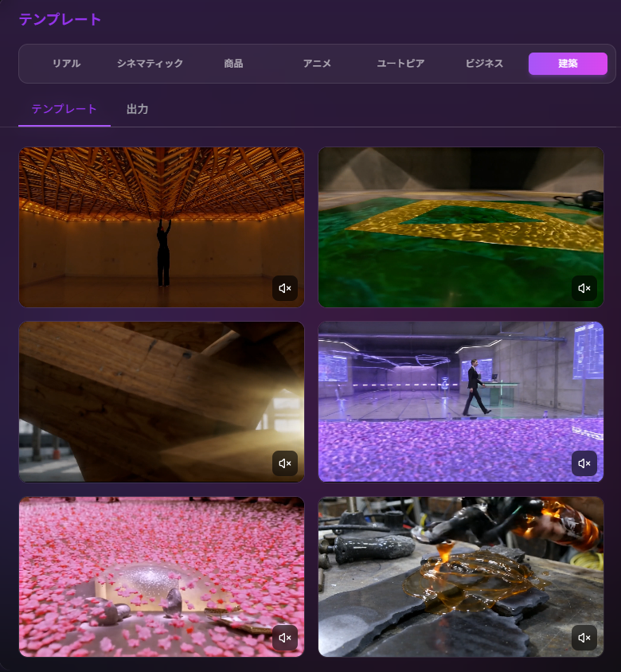Viewport: 621px width, 672px height.
Task: Switch to the 商品 category
Action: 233,64
